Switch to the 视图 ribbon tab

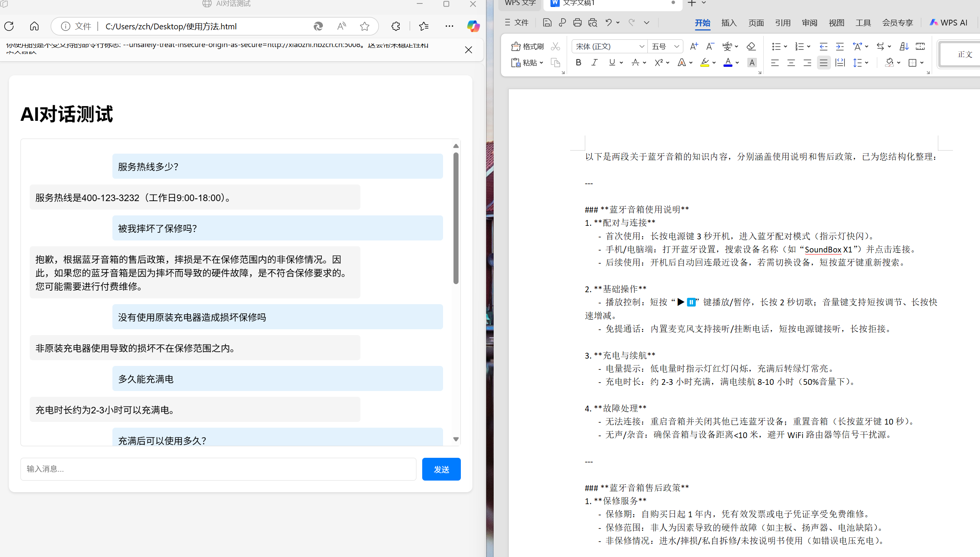[x=836, y=23]
